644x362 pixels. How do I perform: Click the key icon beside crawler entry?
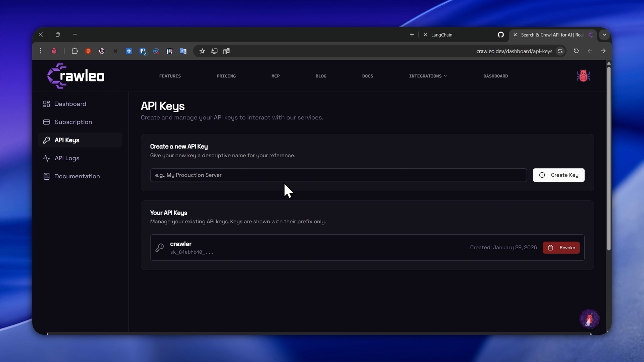coord(160,248)
